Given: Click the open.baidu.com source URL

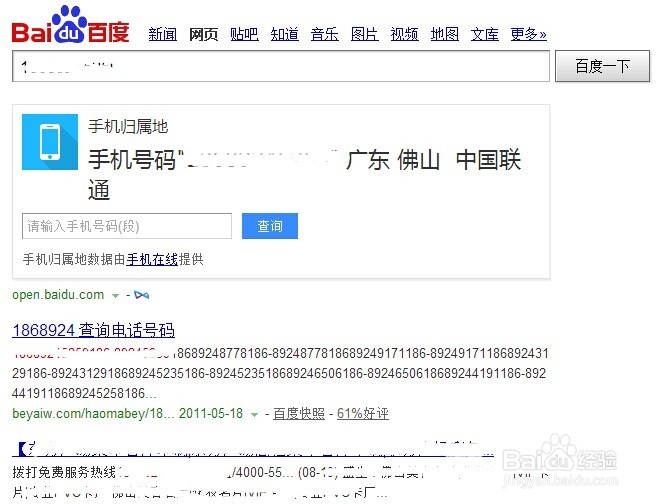Looking at the screenshot, I should coord(58,295).
